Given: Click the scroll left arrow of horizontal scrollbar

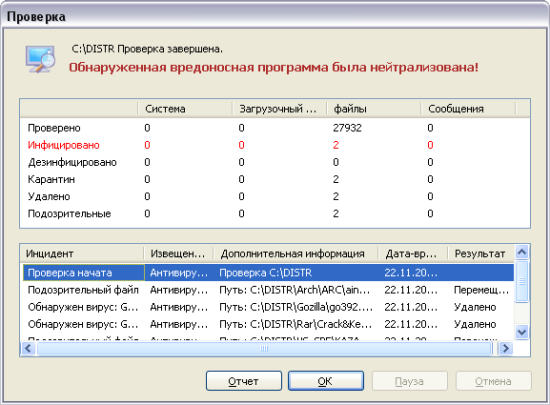Looking at the screenshot, I should point(28,348).
